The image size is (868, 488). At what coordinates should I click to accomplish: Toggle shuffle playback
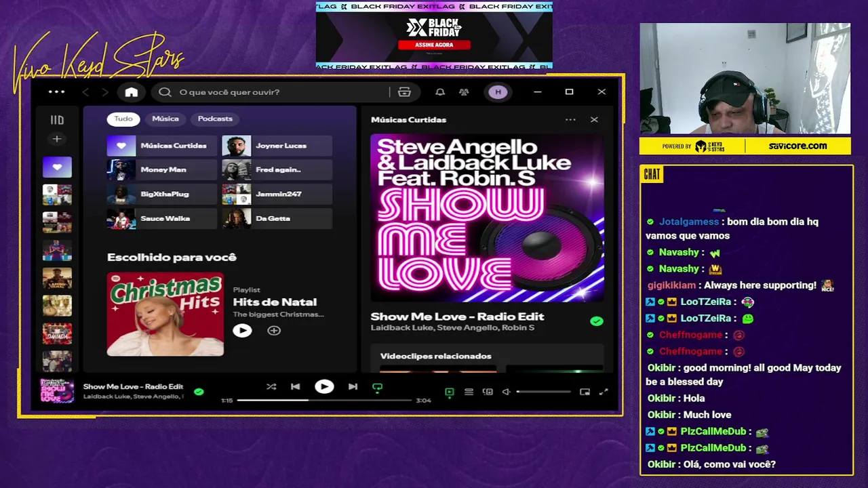(271, 387)
